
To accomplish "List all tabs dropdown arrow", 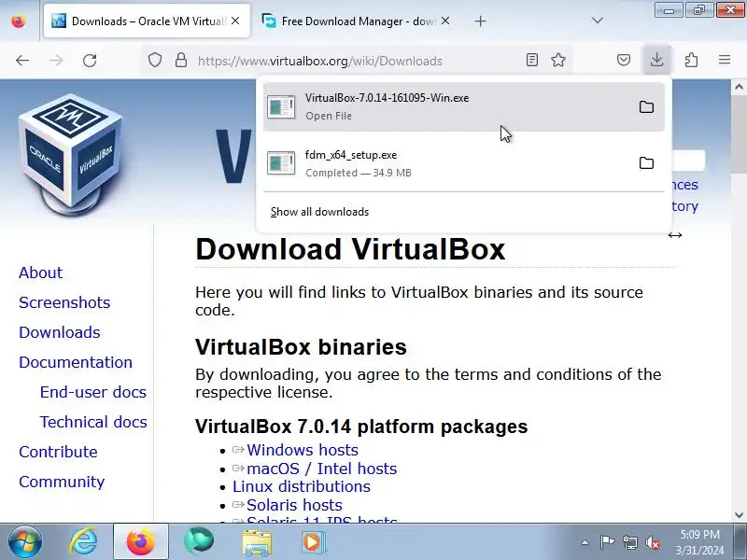I will (x=598, y=21).
